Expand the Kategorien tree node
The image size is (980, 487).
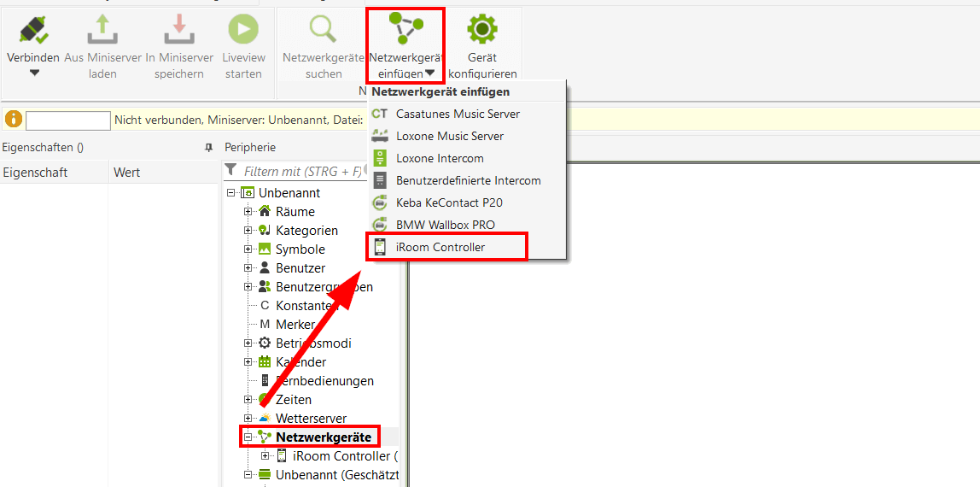(248, 231)
